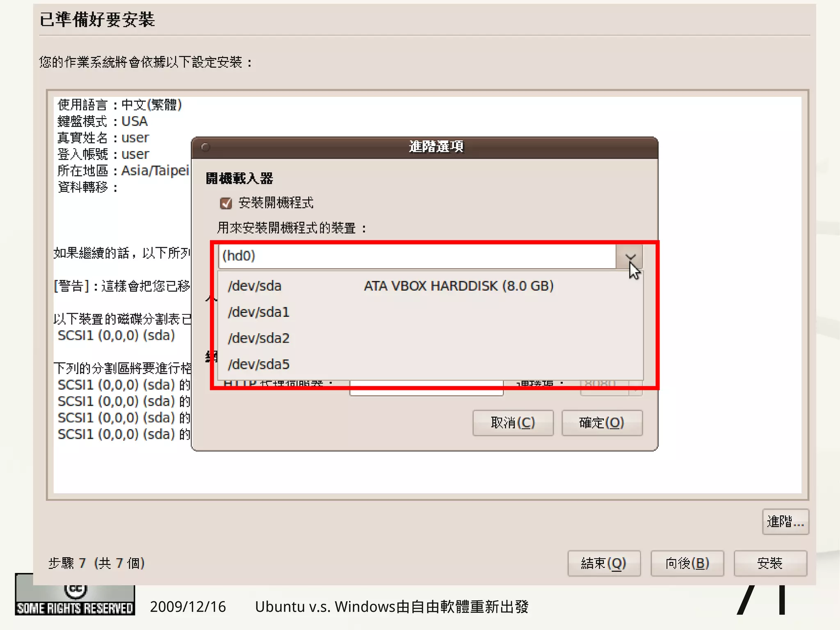Click the 取消(C) cancel button
The height and width of the screenshot is (630, 840).
[x=513, y=423]
